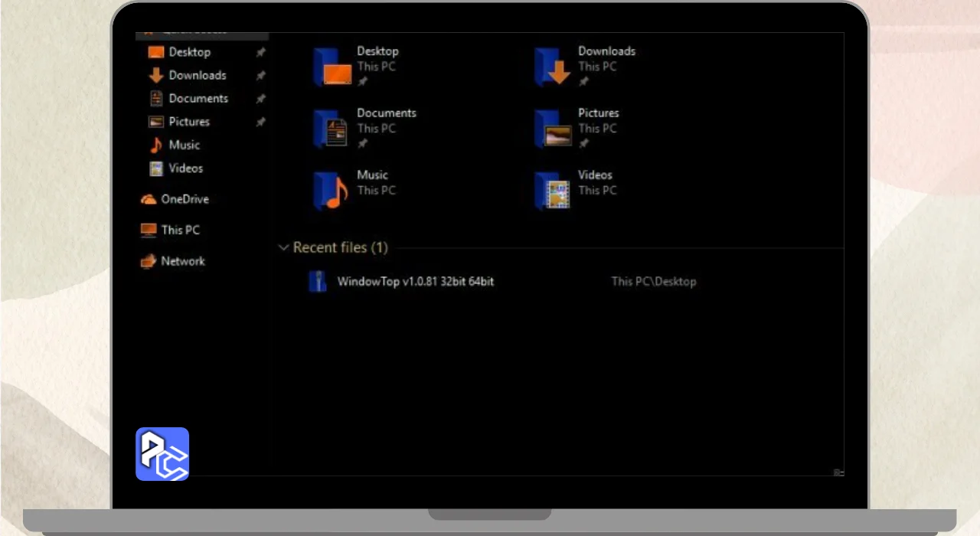This screenshot has height=536, width=980.
Task: Click the Pictures folder name label in main pane
Action: (599, 113)
